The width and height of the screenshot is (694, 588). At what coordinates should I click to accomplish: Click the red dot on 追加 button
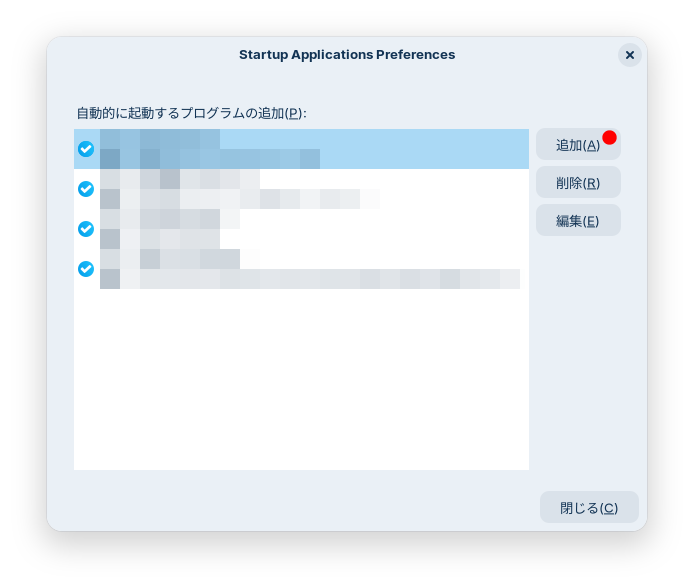pyautogui.click(x=609, y=137)
